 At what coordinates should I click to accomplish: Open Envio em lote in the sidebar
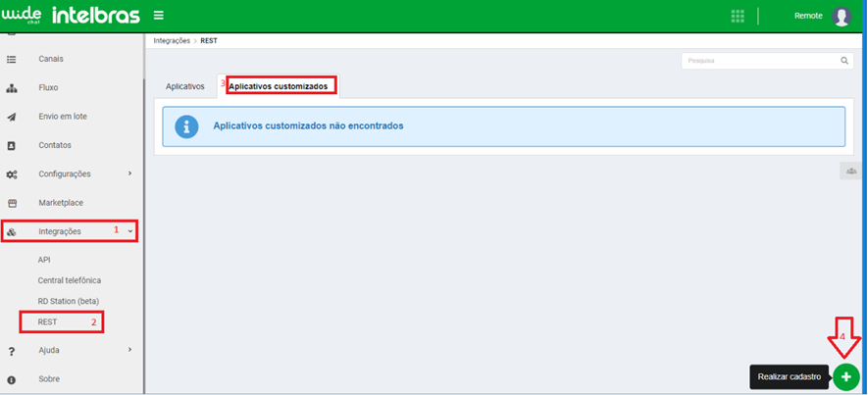pos(63,117)
